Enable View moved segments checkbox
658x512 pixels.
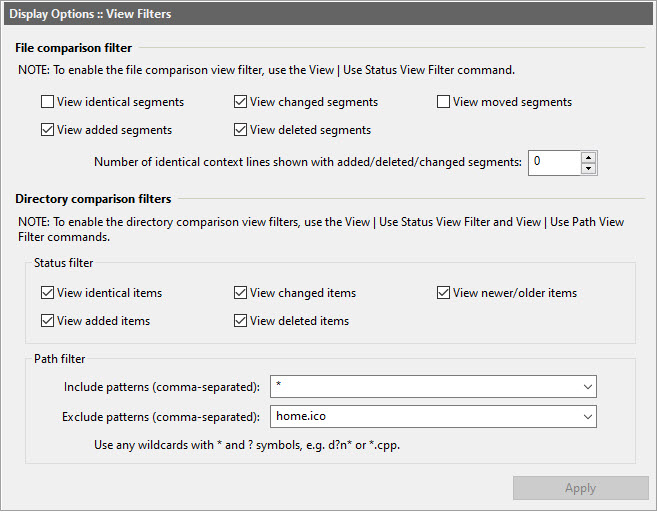click(444, 102)
